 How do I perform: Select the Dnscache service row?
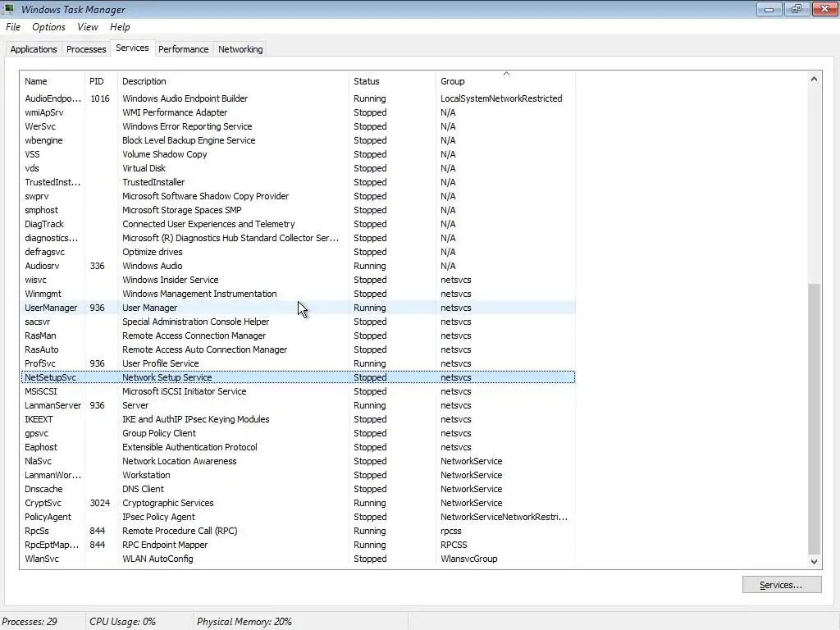tap(298, 489)
